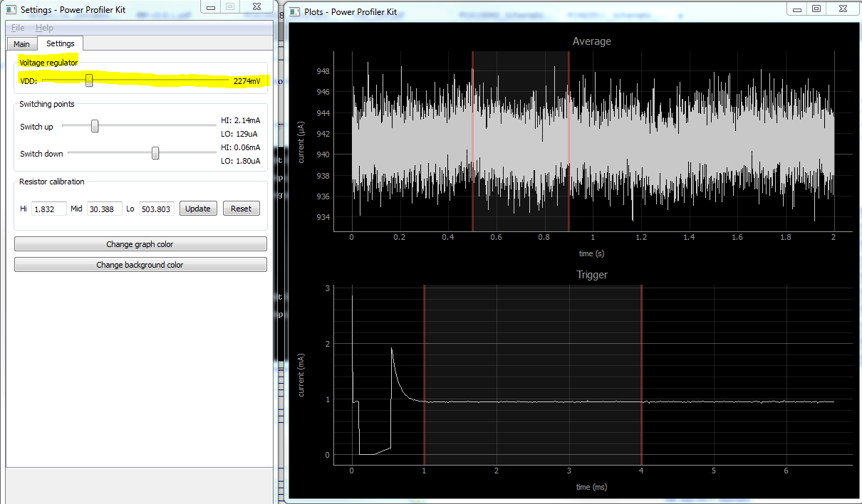Image resolution: width=862 pixels, height=504 pixels.
Task: Click the Settings window title icon
Action: 11,10
